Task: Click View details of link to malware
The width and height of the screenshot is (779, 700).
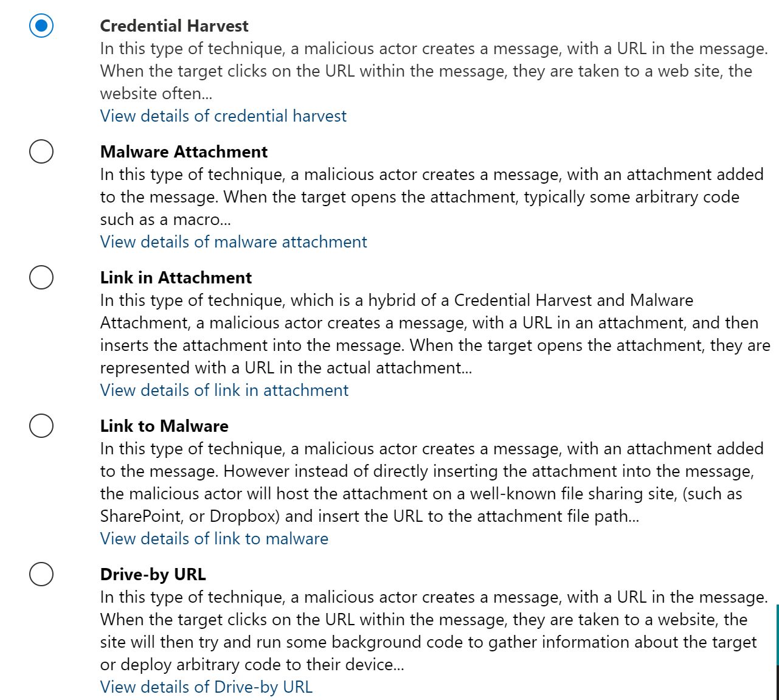Action: coord(214,539)
